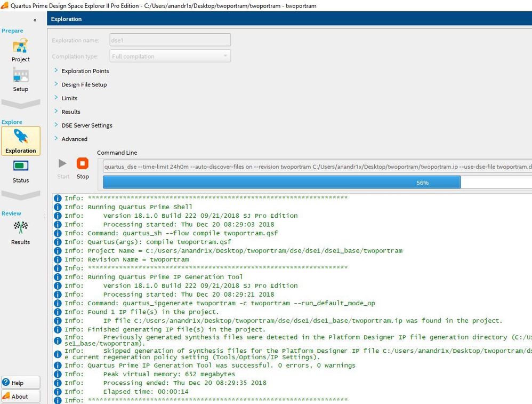The width and height of the screenshot is (532, 404).
Task: Select the Exploration rocket icon
Action: [x=21, y=137]
